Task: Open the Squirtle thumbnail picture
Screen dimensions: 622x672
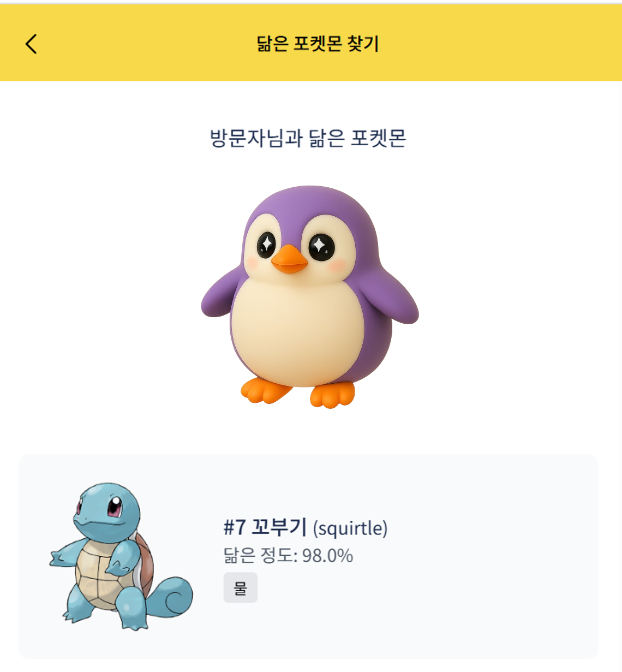Action: click(121, 556)
